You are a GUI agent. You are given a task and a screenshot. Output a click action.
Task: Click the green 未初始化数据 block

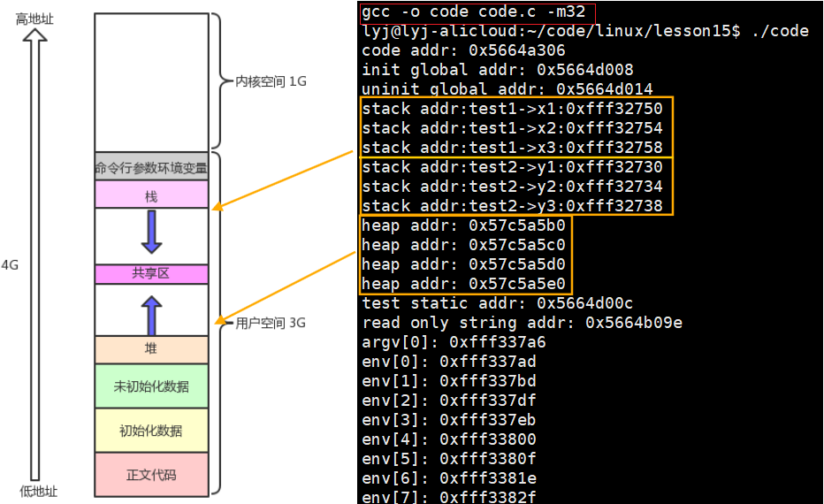151,386
